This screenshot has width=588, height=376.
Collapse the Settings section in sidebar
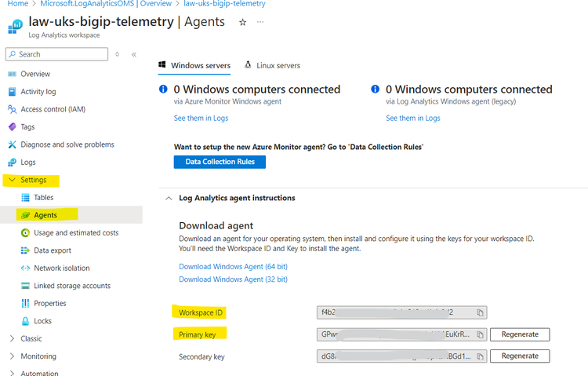click(x=12, y=180)
